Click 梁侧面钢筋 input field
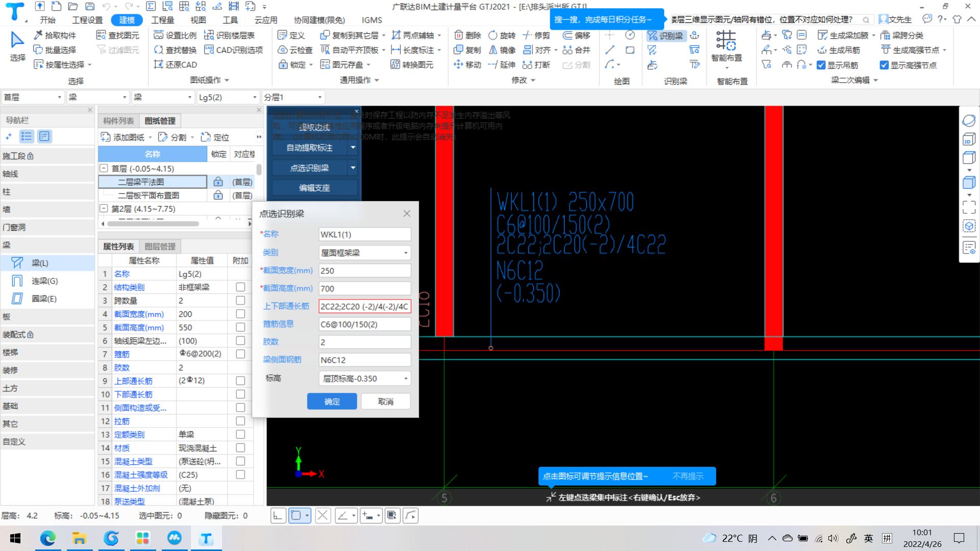This screenshot has width=980, height=551. coord(364,360)
